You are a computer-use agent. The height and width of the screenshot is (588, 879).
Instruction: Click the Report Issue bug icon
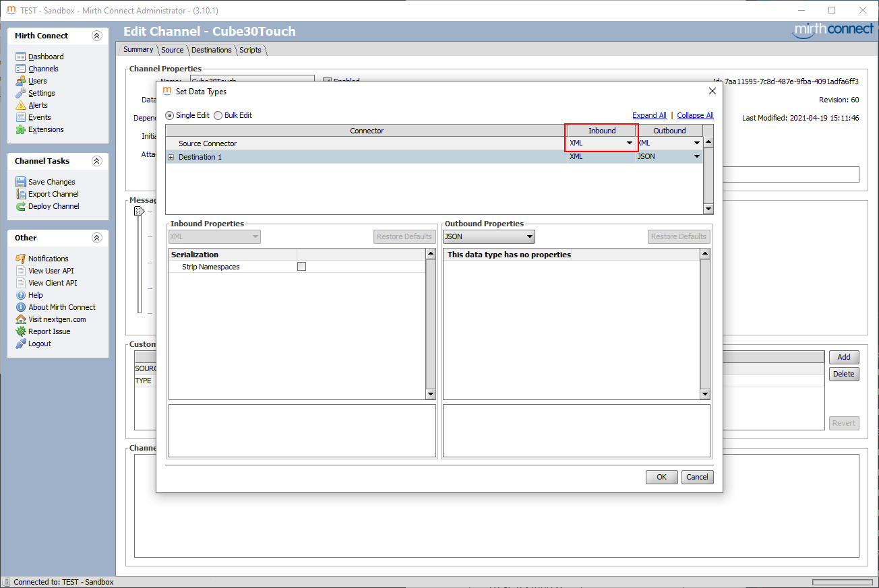[21, 331]
